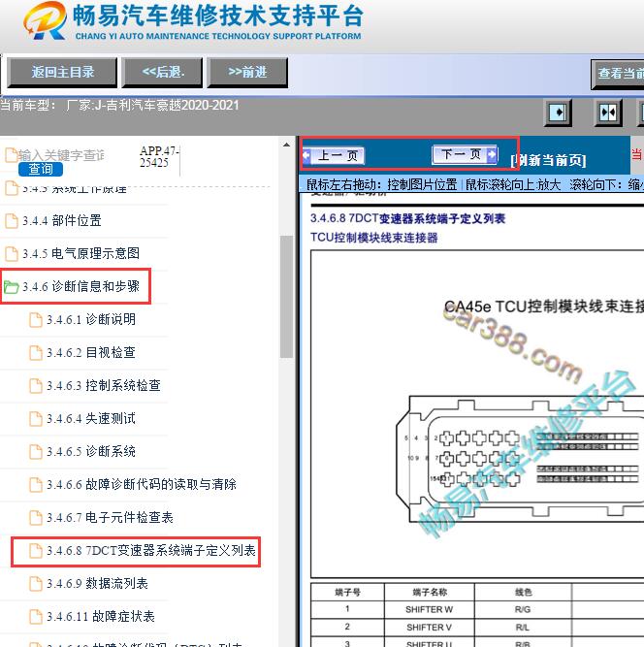Click the tree scrollbar up arrow
This screenshot has height=647, width=644.
coord(286,145)
